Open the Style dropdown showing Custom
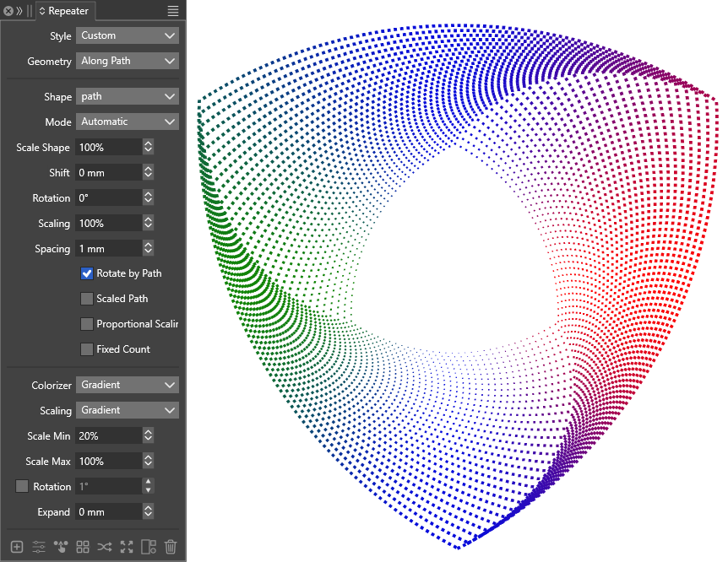The image size is (728, 562). tap(128, 35)
